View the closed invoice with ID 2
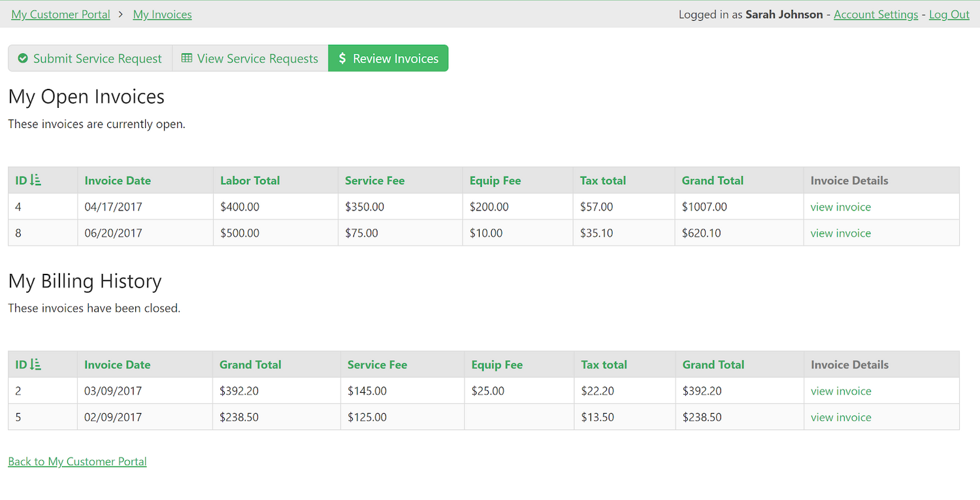 pyautogui.click(x=841, y=392)
